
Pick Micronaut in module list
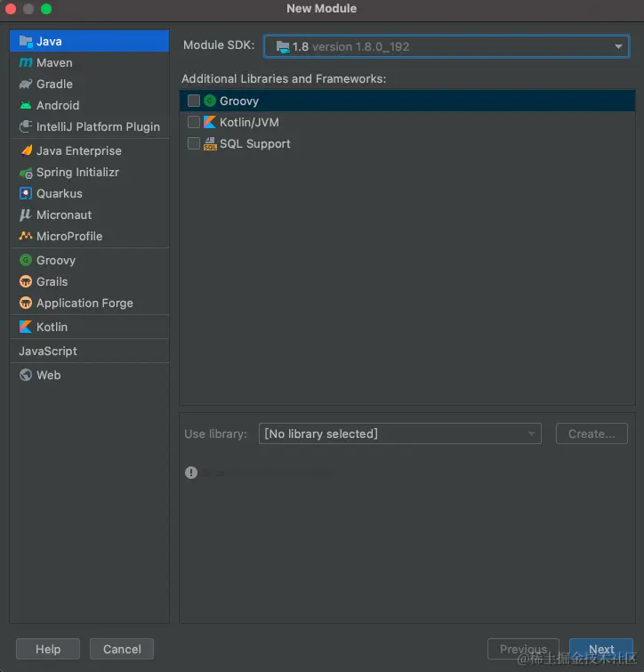point(89,215)
